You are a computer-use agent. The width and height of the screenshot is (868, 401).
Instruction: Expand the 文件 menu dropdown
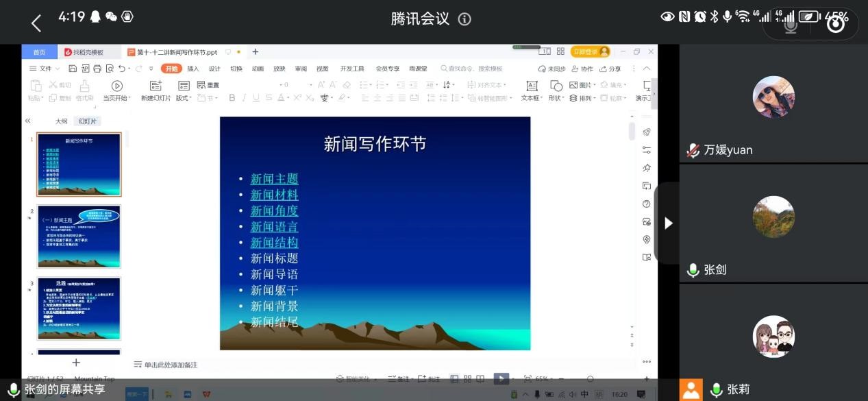pyautogui.click(x=45, y=69)
